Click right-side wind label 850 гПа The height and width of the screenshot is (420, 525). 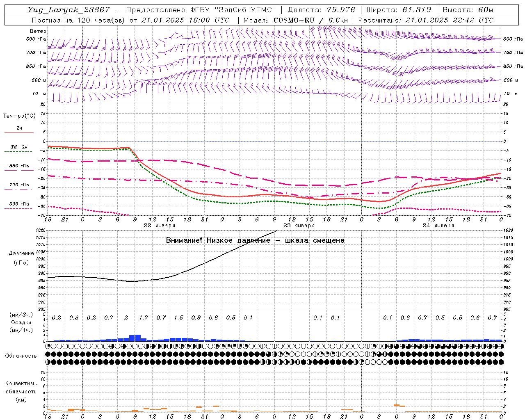(513, 66)
